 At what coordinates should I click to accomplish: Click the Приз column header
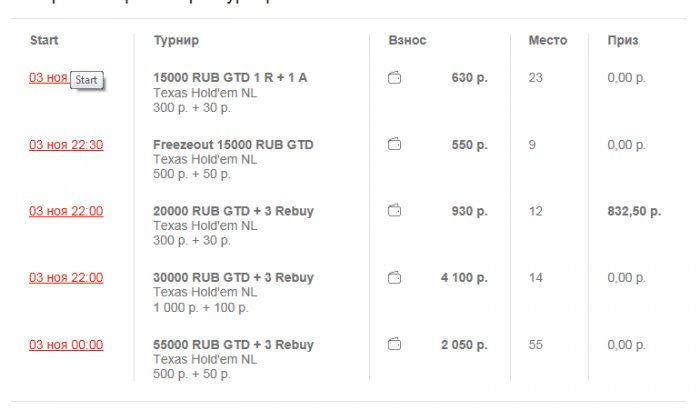[623, 41]
